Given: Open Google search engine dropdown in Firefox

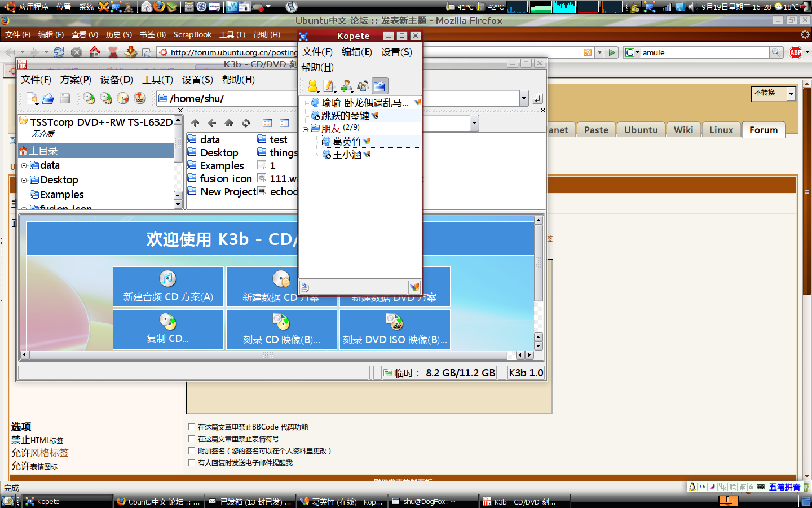Looking at the screenshot, I should (632, 52).
